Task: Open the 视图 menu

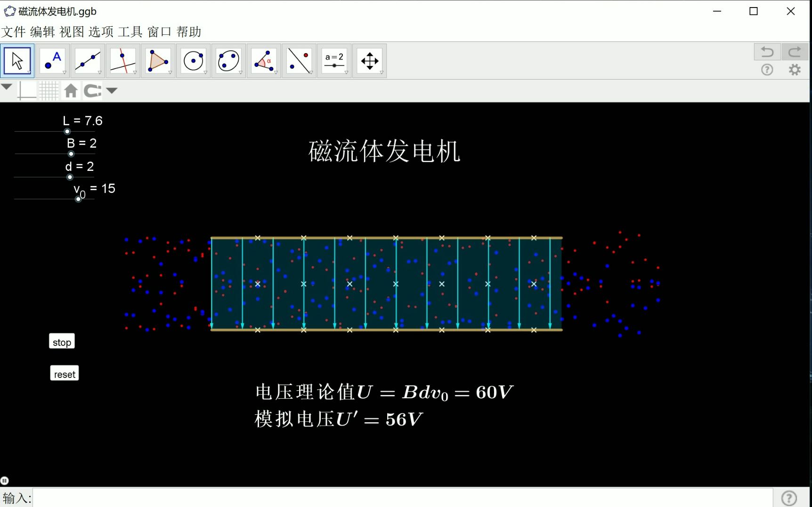Action: tap(72, 32)
